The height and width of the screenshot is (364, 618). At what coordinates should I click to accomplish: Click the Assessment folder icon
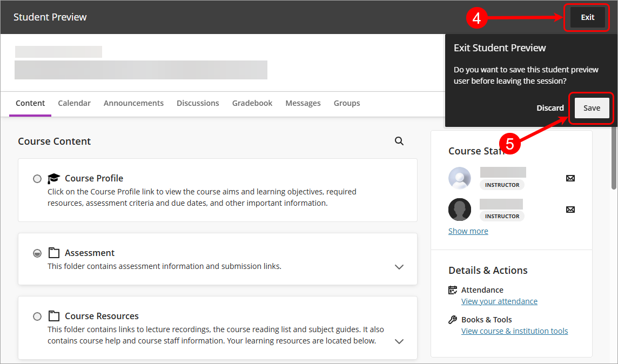[x=53, y=253]
